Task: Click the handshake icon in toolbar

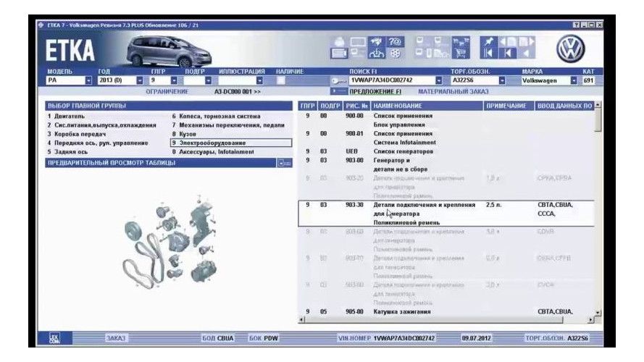Action: click(x=377, y=42)
